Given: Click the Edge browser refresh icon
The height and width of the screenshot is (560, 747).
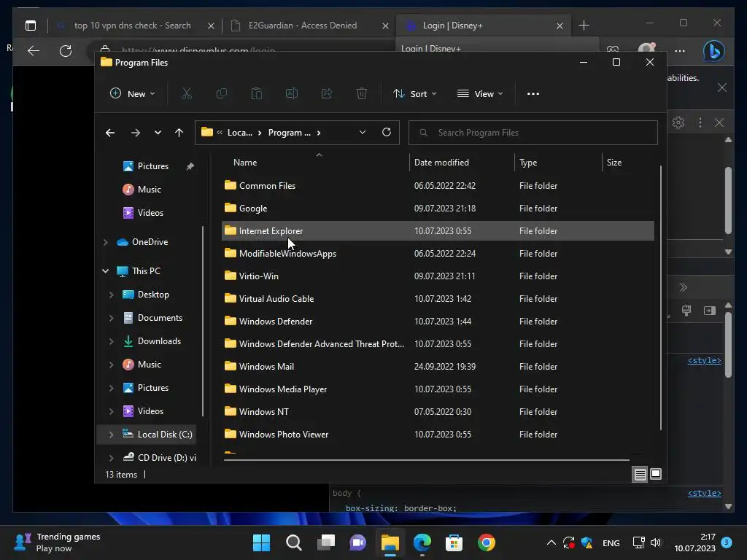Looking at the screenshot, I should coord(66,50).
